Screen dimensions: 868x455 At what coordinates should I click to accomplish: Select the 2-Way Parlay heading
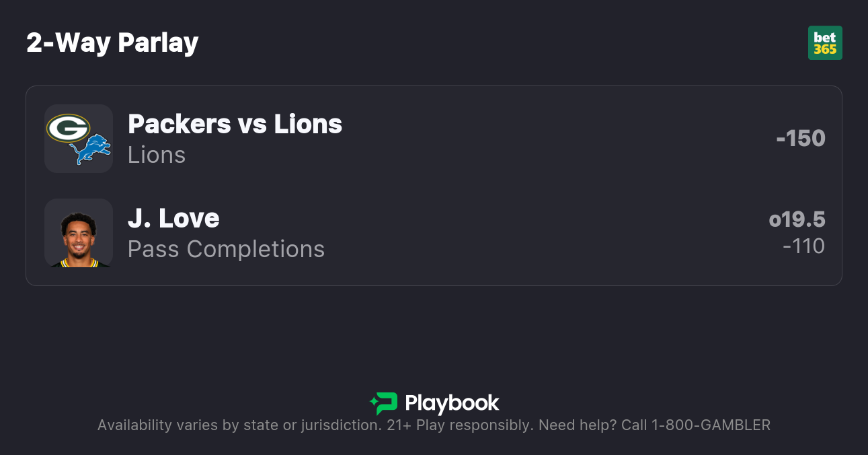click(x=112, y=43)
